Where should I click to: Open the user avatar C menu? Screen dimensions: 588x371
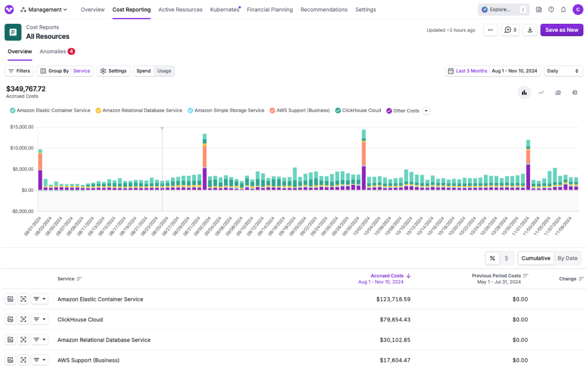pos(578,10)
